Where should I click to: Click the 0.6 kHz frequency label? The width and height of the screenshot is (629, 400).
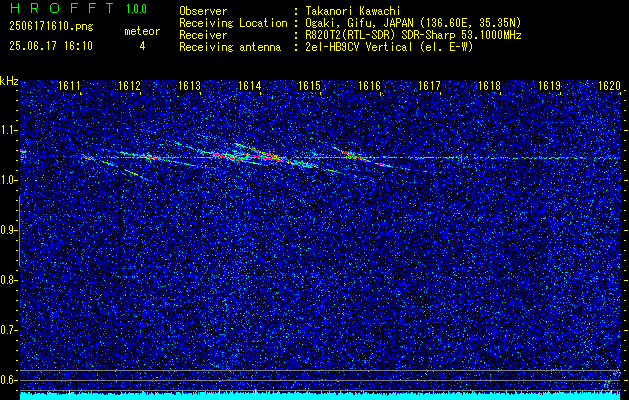[x=8, y=380]
